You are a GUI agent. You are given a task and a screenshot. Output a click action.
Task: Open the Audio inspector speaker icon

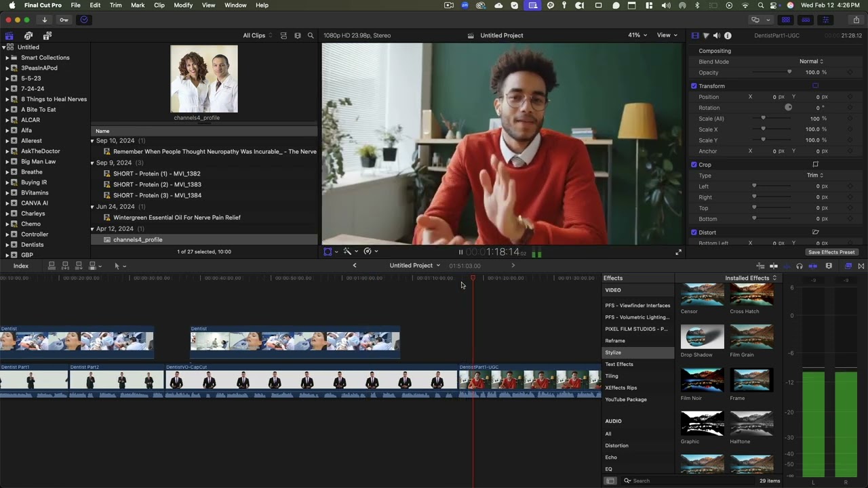tap(717, 35)
